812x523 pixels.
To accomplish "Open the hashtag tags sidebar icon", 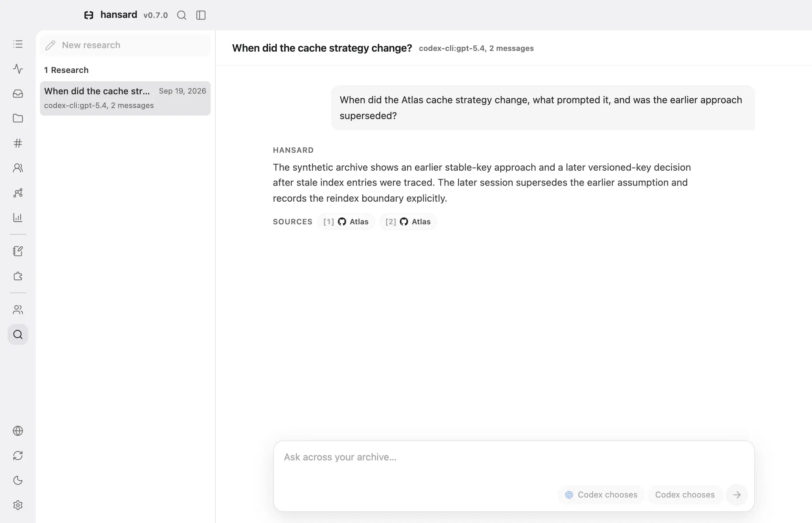I will [18, 143].
